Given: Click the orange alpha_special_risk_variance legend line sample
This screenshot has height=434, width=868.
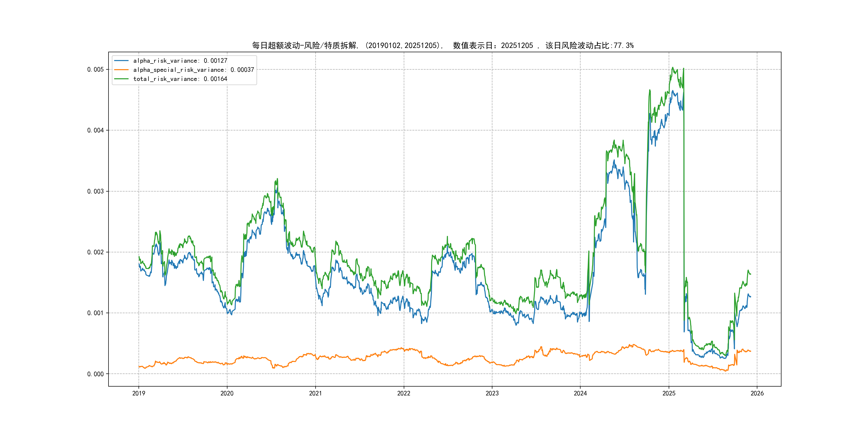Looking at the screenshot, I should click(x=121, y=70).
